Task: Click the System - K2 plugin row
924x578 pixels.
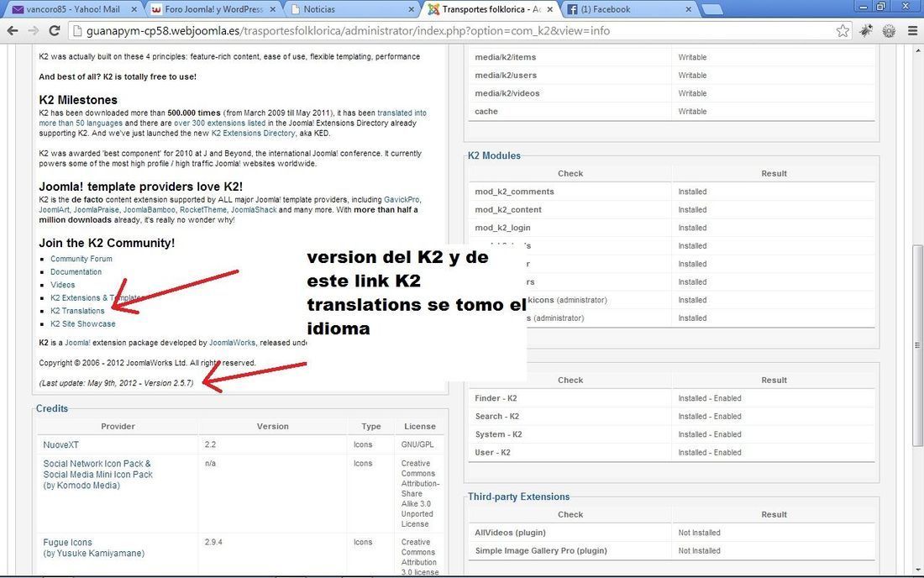Action: [671, 434]
